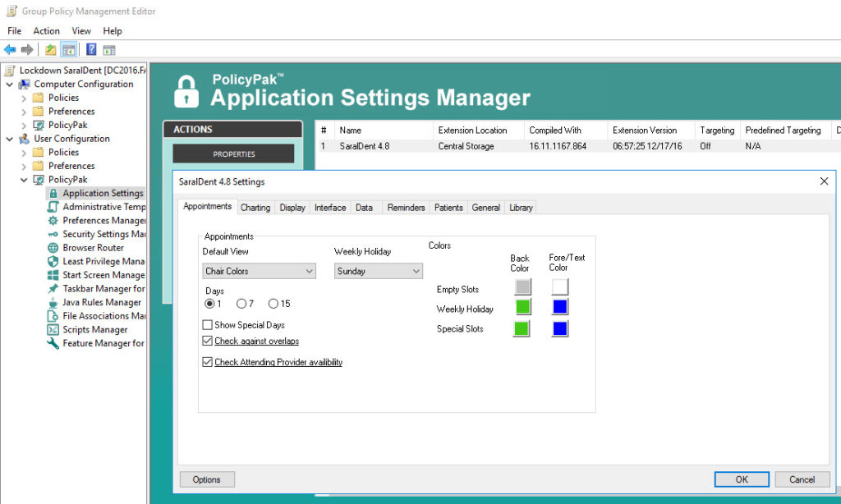Switch to the Library tab

tap(521, 208)
